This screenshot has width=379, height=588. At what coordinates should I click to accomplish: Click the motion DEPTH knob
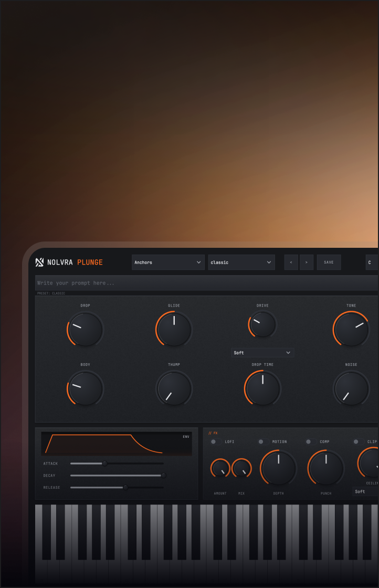pyautogui.click(x=279, y=468)
